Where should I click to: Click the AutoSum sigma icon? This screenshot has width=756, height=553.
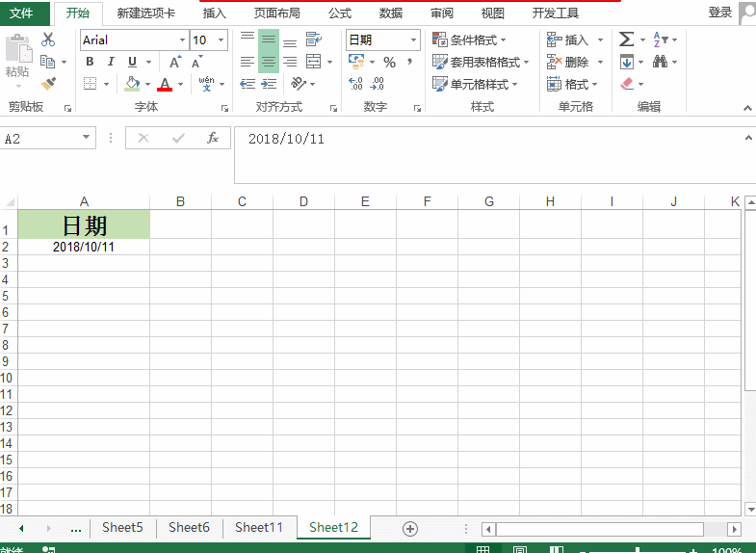(626, 39)
